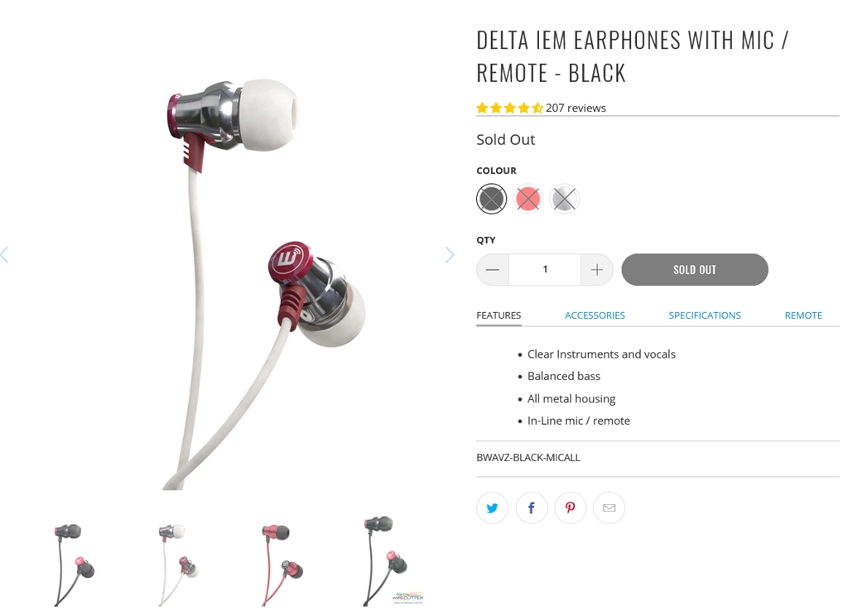Click the Sold Out button

point(695,269)
